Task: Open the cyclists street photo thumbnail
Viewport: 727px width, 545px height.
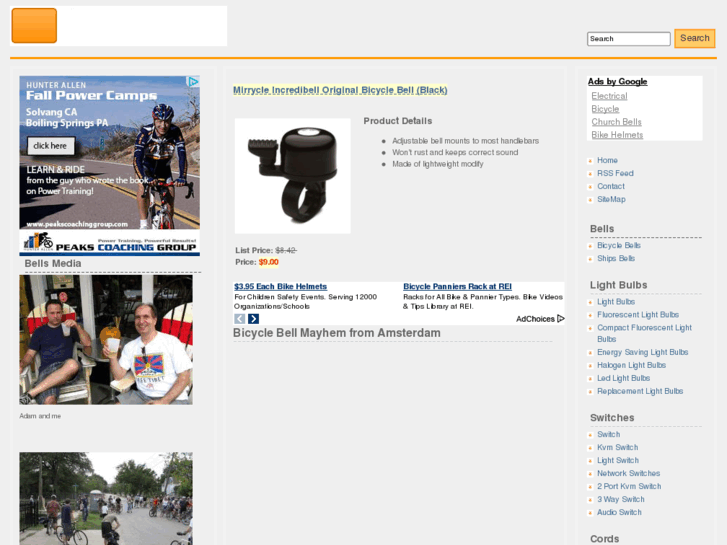Action: (x=106, y=499)
